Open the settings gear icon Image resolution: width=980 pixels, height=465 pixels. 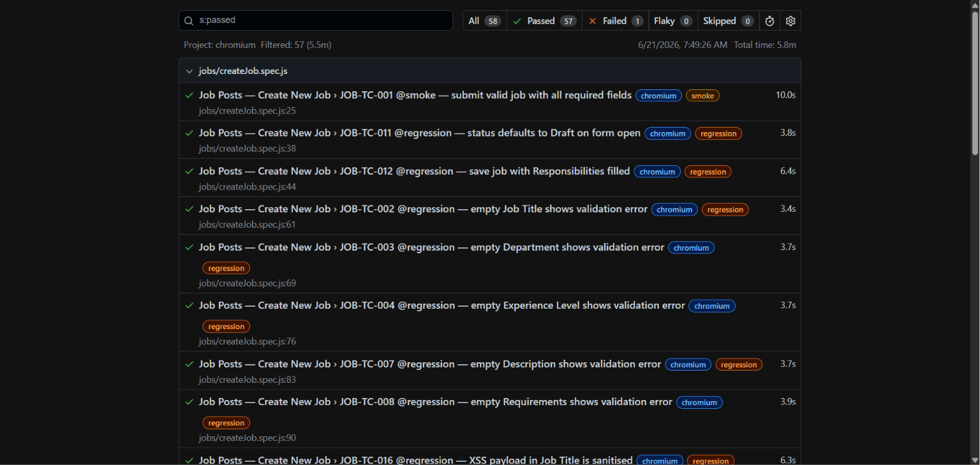point(791,20)
